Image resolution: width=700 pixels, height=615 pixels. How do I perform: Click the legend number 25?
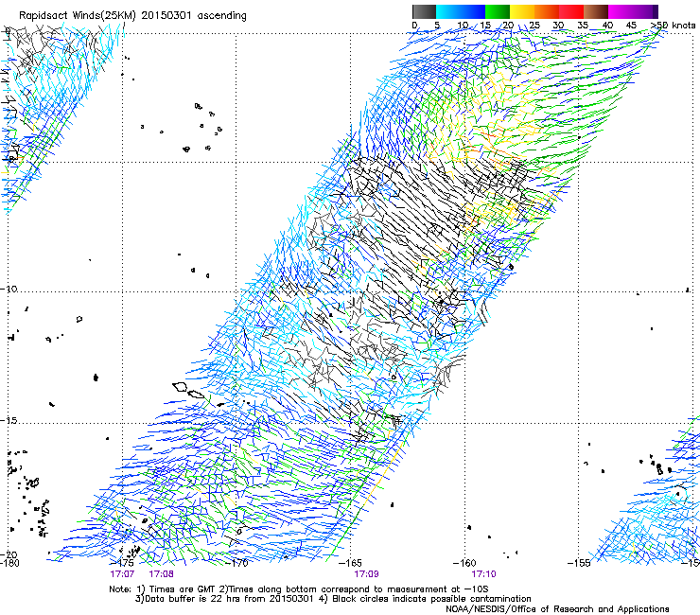[534, 25]
